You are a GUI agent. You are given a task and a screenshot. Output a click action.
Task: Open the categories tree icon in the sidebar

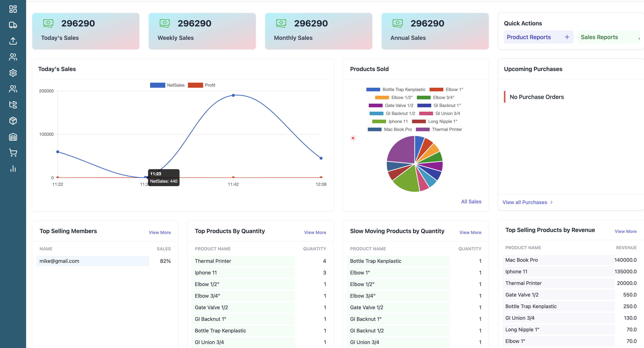[x=13, y=105]
